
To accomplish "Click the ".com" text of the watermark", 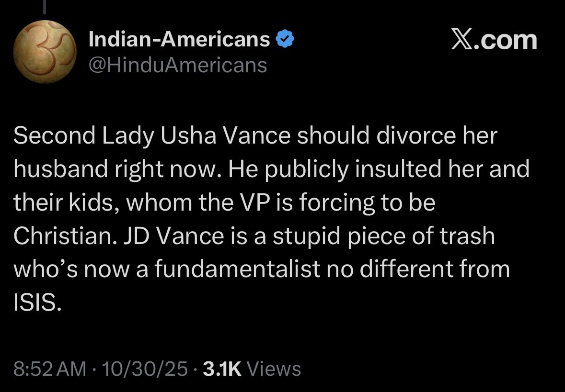I will click(506, 41).
